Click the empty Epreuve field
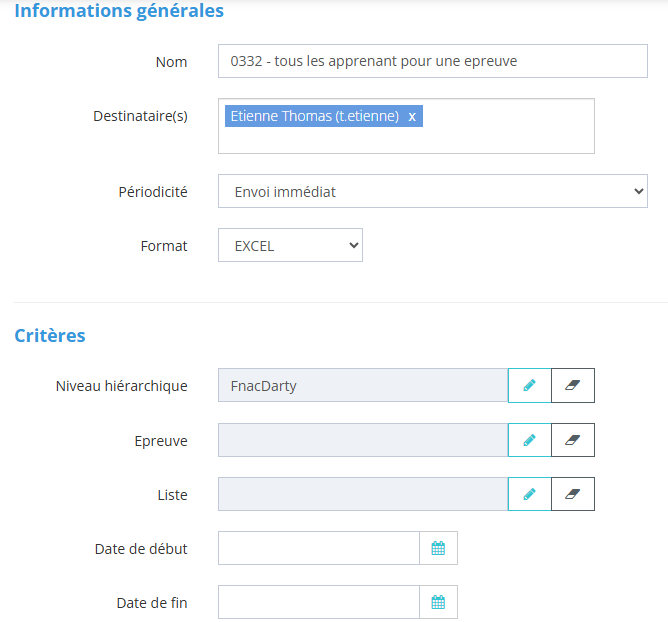 point(362,440)
